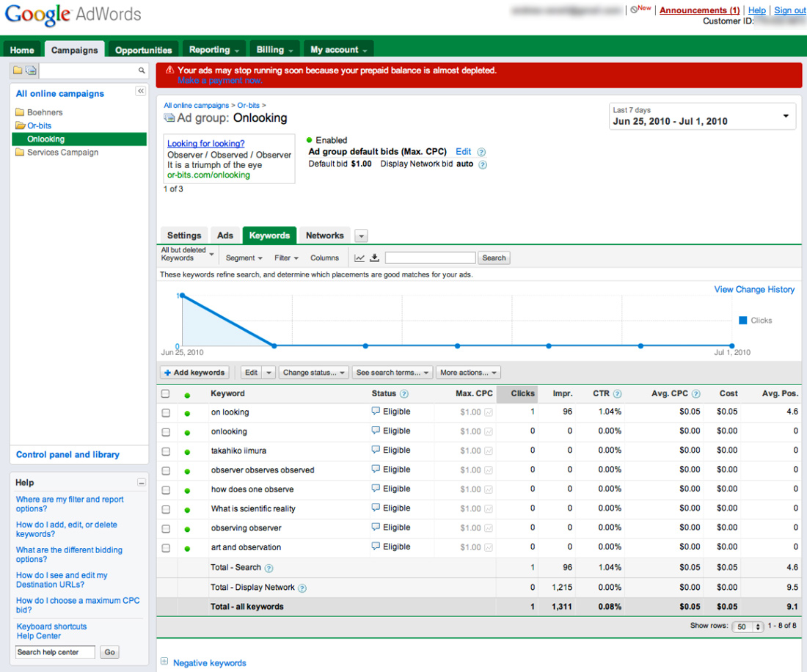Click the warning icon in the red alert
Image resolution: width=807 pixels, height=672 pixels.
(x=169, y=70)
